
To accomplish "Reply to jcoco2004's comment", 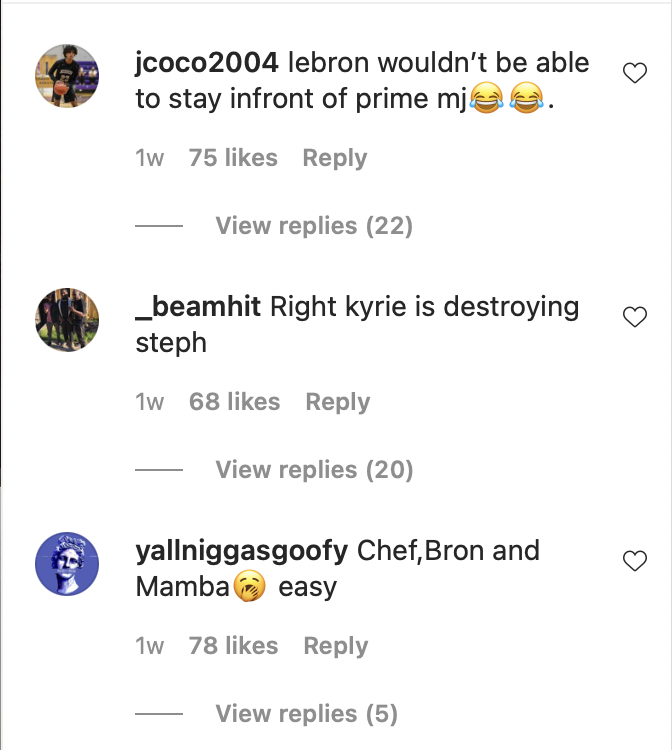I will 335,158.
